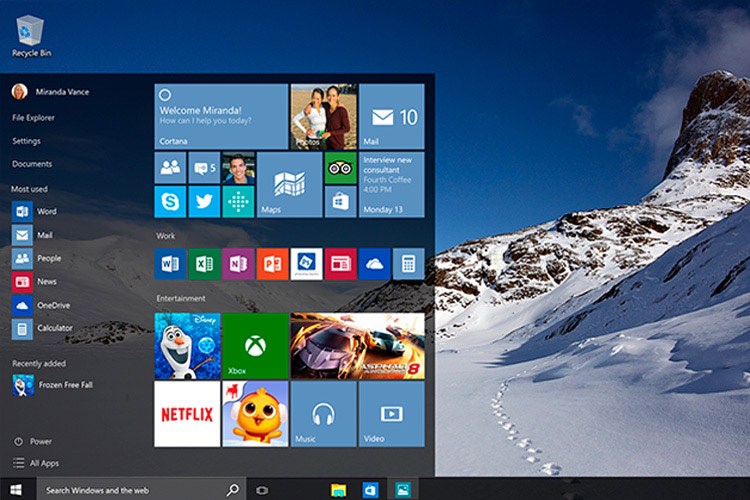Open the Photos app on the taskbar

pyautogui.click(x=403, y=489)
